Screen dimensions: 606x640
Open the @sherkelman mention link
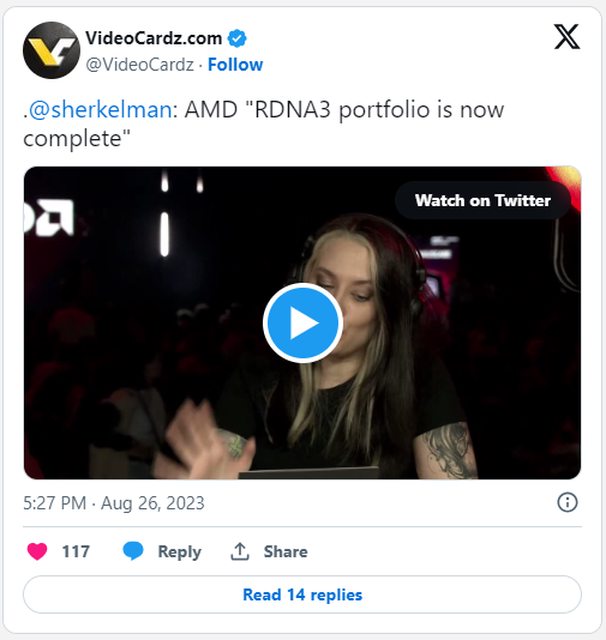click(100, 109)
